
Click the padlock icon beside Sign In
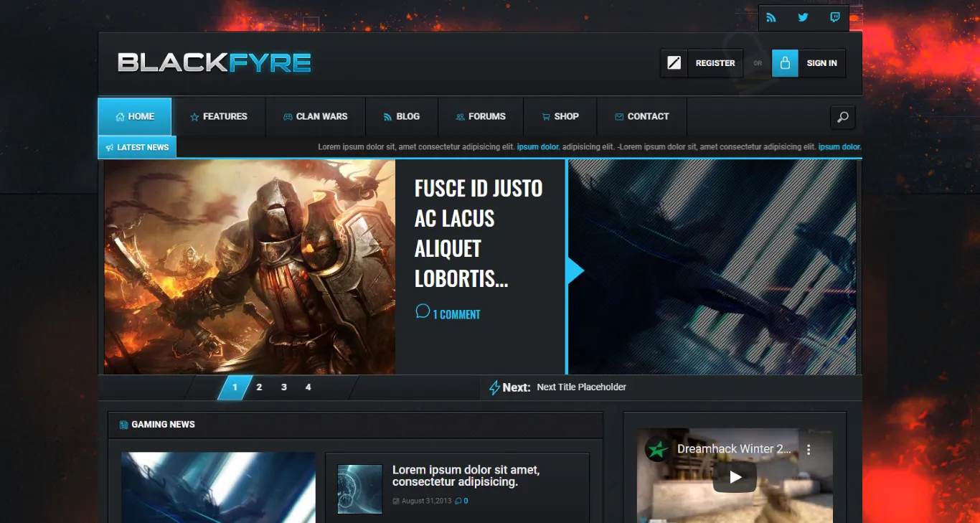pos(785,62)
